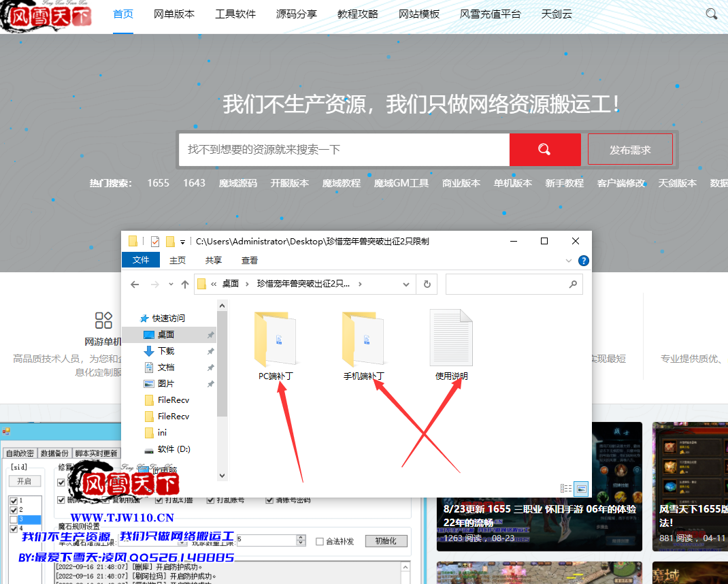Click the new folder icon in quick access toolbar
Image resolution: width=728 pixels, height=584 pixels.
coord(170,242)
